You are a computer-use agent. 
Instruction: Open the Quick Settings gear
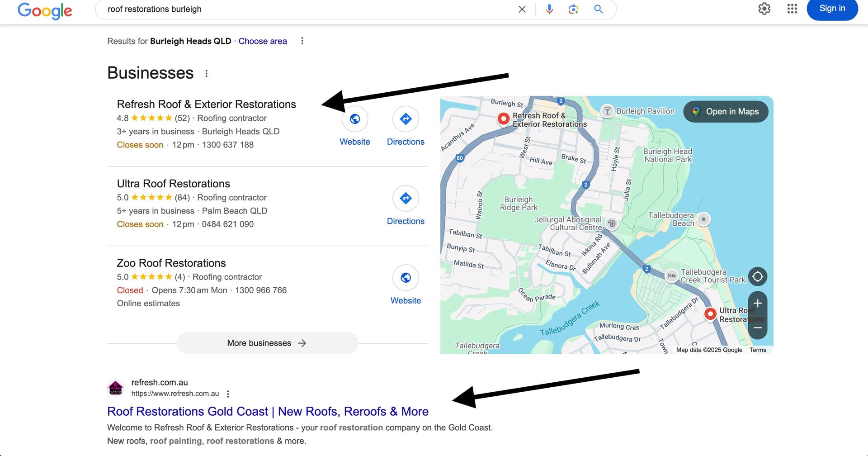tap(764, 9)
